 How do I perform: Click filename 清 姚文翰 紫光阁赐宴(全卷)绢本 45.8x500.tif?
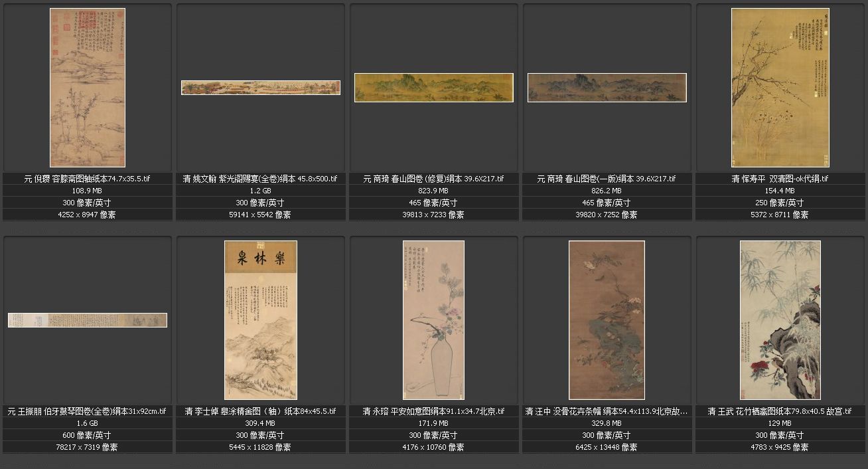pyautogui.click(x=261, y=179)
